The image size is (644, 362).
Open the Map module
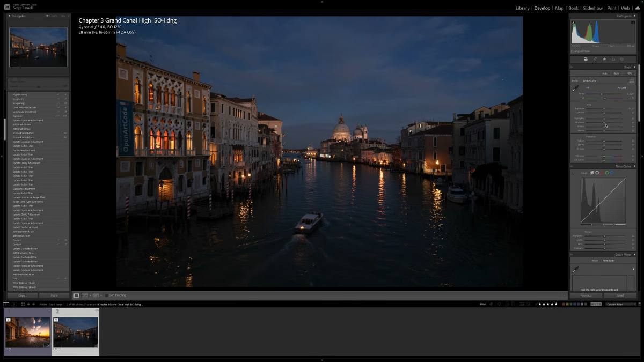pos(560,8)
